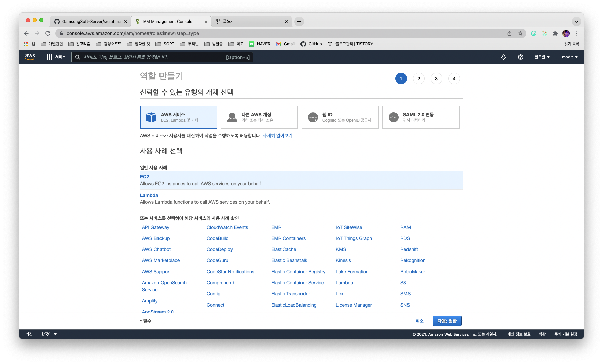Select the API Gateway service
This screenshot has height=364, width=603.
[155, 227]
